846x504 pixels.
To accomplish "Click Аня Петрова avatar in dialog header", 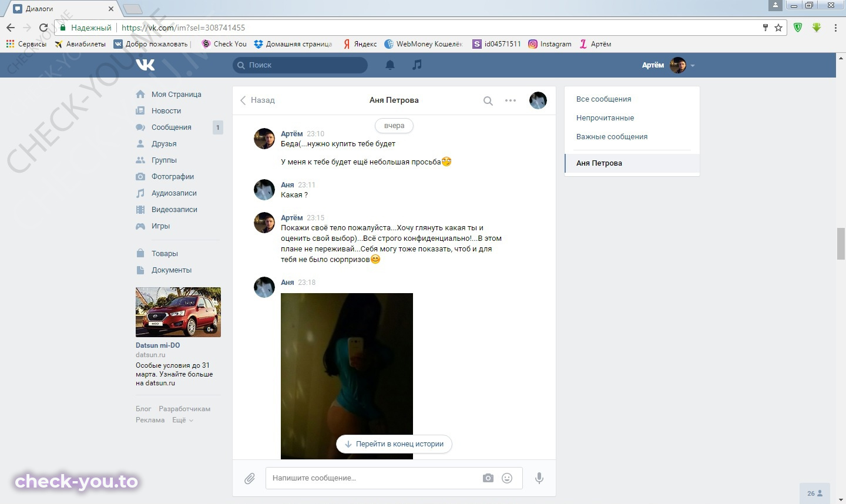I will tap(538, 100).
